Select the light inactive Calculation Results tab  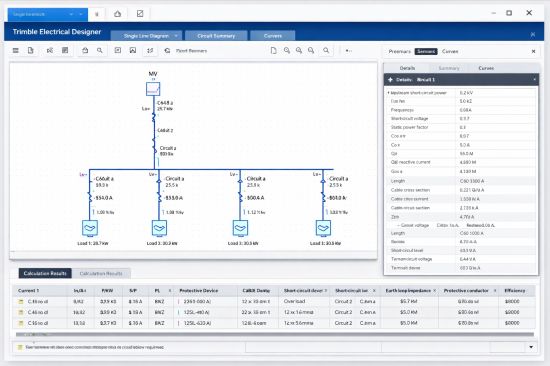101,273
